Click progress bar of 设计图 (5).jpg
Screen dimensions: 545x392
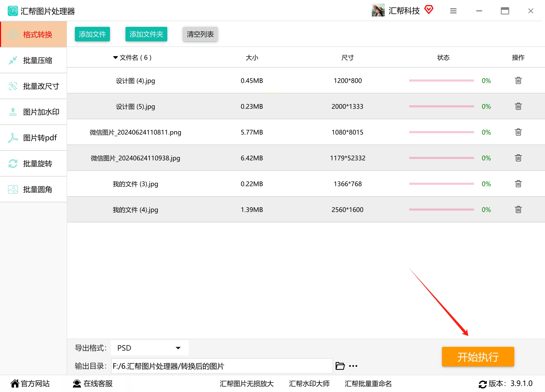(x=441, y=106)
